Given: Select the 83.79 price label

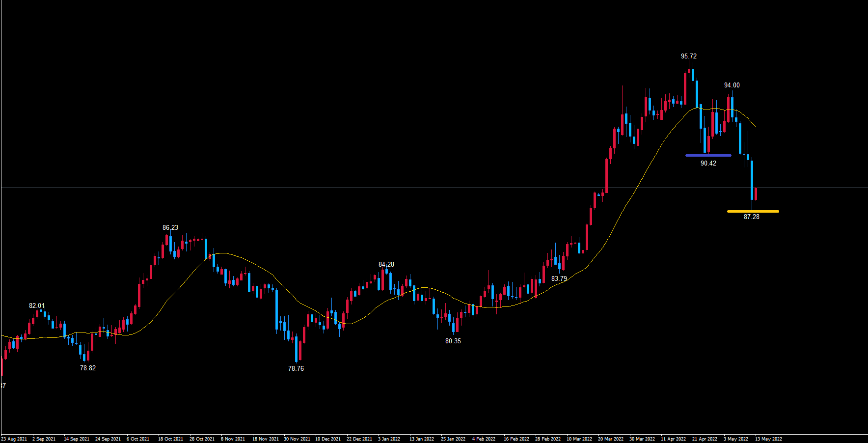Looking at the screenshot, I should pos(559,278).
